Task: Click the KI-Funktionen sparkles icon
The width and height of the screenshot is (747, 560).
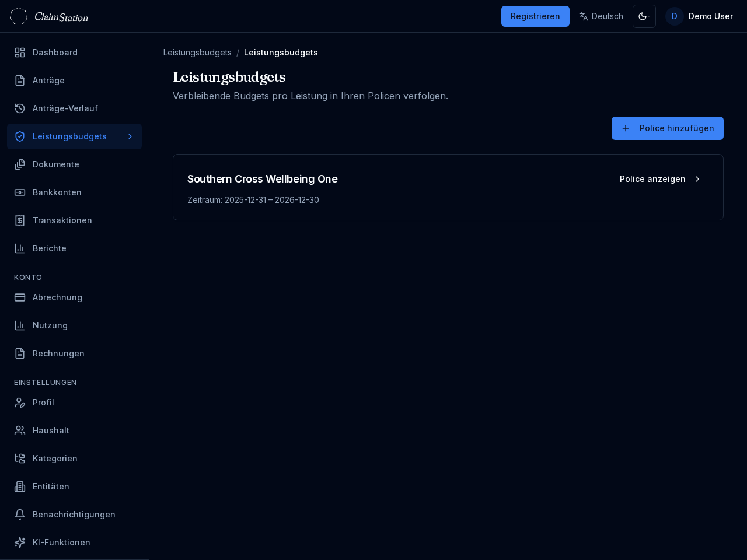Action: pyautogui.click(x=20, y=542)
